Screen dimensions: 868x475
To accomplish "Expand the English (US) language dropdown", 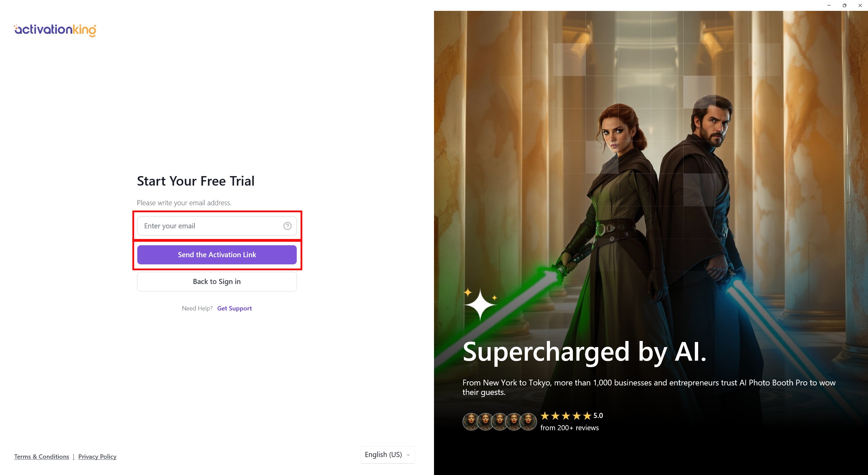I will click(x=387, y=455).
